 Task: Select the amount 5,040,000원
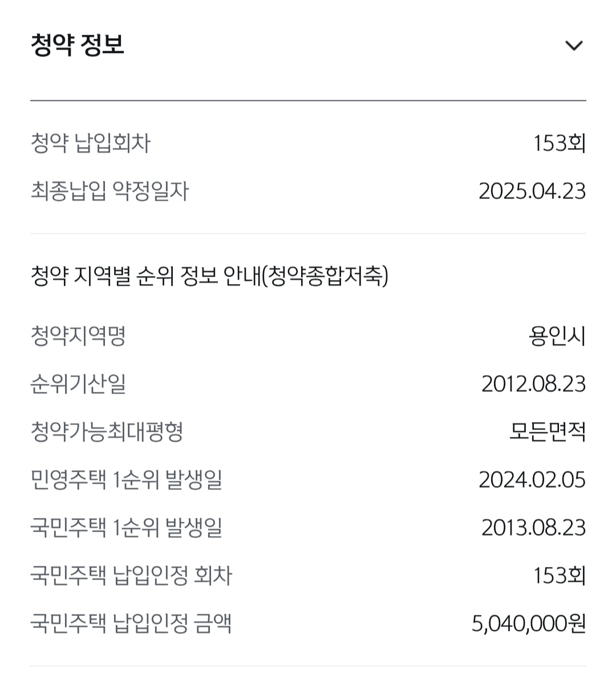tap(528, 624)
